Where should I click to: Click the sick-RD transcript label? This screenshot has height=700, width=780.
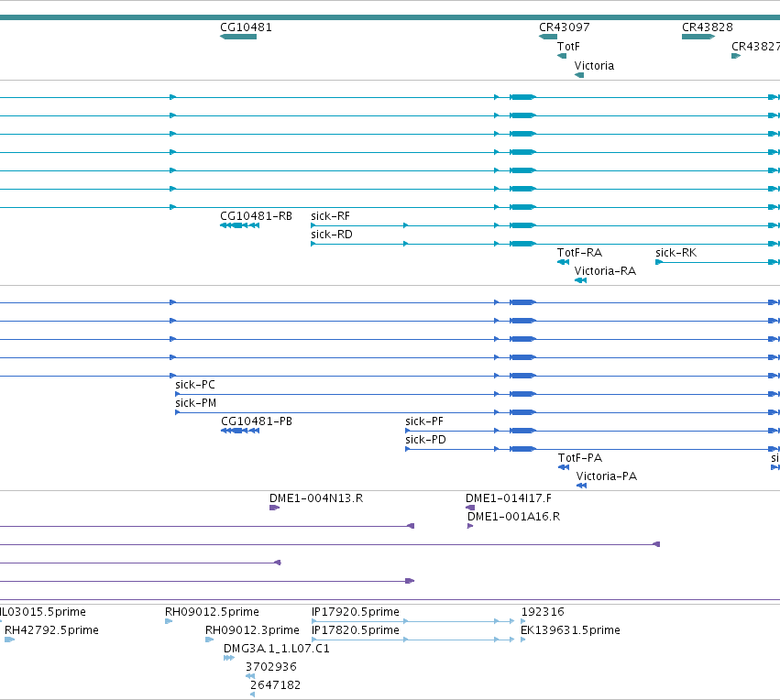pos(332,235)
